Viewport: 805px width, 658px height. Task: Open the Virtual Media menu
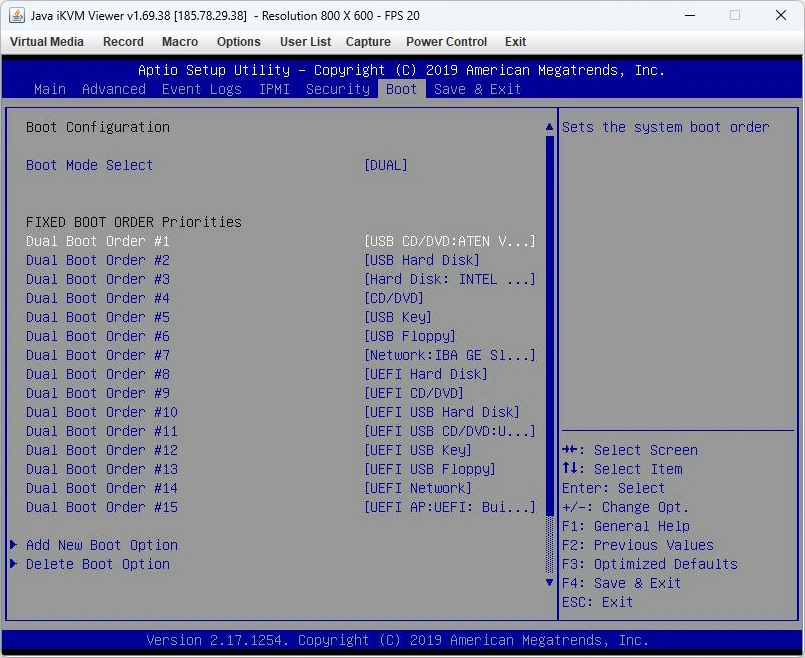pos(46,42)
